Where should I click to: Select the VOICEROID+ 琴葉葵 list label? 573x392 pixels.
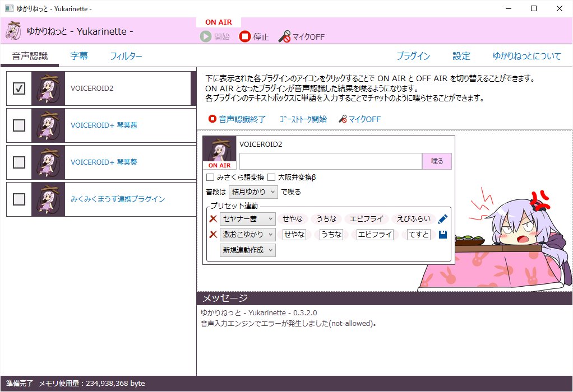[x=104, y=162]
